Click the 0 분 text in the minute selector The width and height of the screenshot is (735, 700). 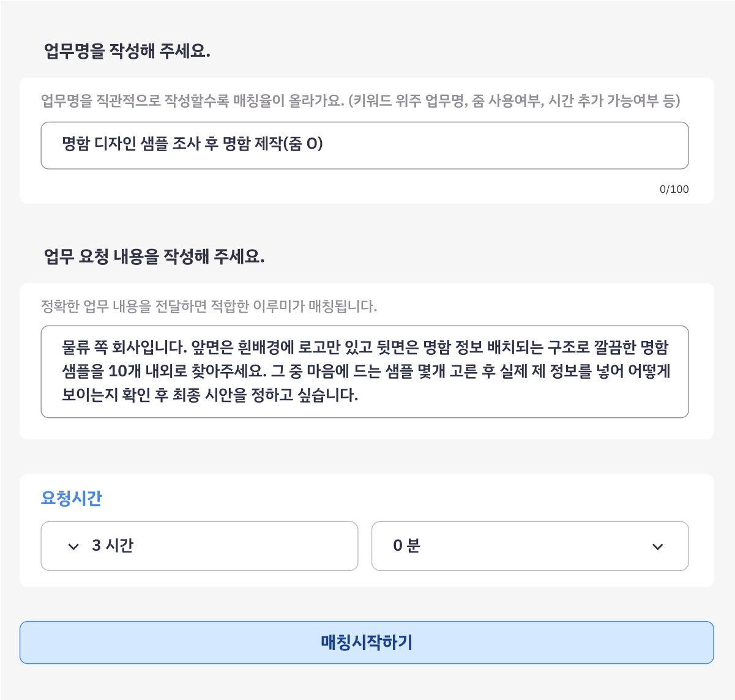click(x=406, y=546)
